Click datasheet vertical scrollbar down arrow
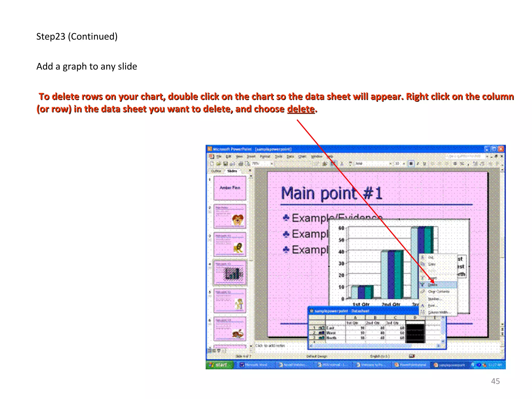This screenshot has width=532, height=399. tap(443, 341)
